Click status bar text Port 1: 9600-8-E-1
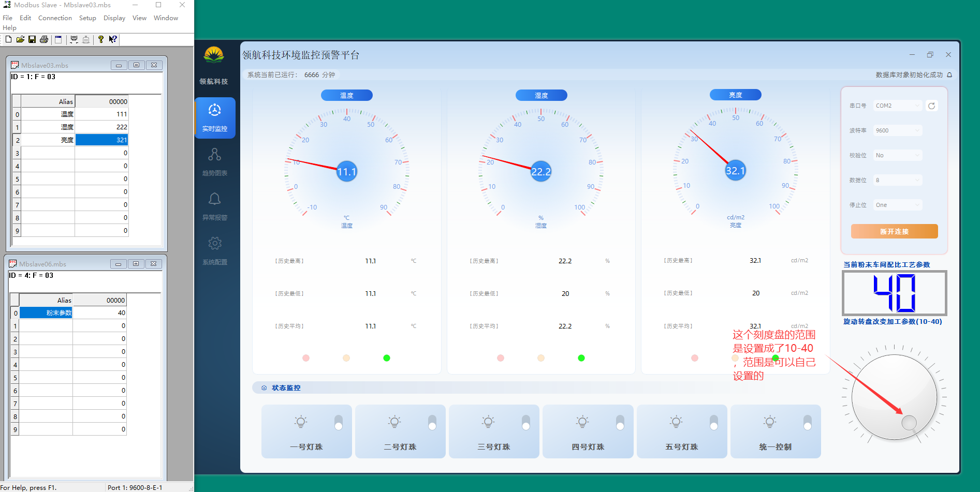The width and height of the screenshot is (980, 492). coord(135,487)
